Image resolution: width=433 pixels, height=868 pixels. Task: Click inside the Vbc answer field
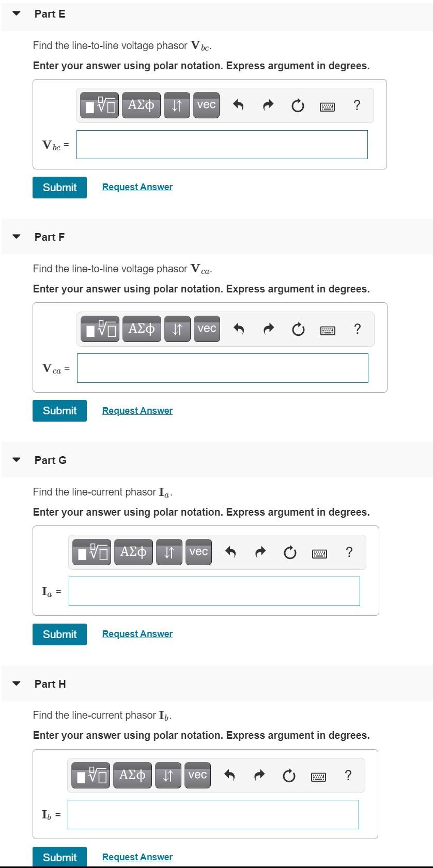(x=222, y=145)
